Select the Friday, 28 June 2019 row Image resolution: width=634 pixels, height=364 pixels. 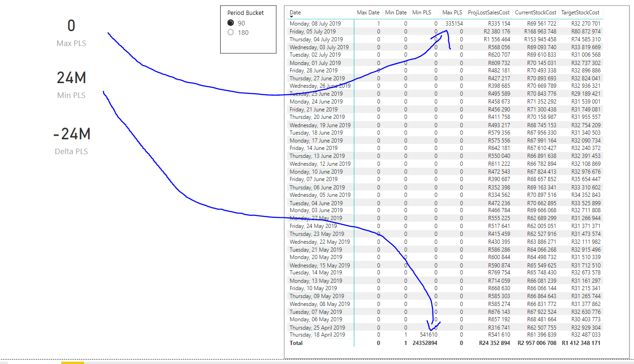point(445,71)
